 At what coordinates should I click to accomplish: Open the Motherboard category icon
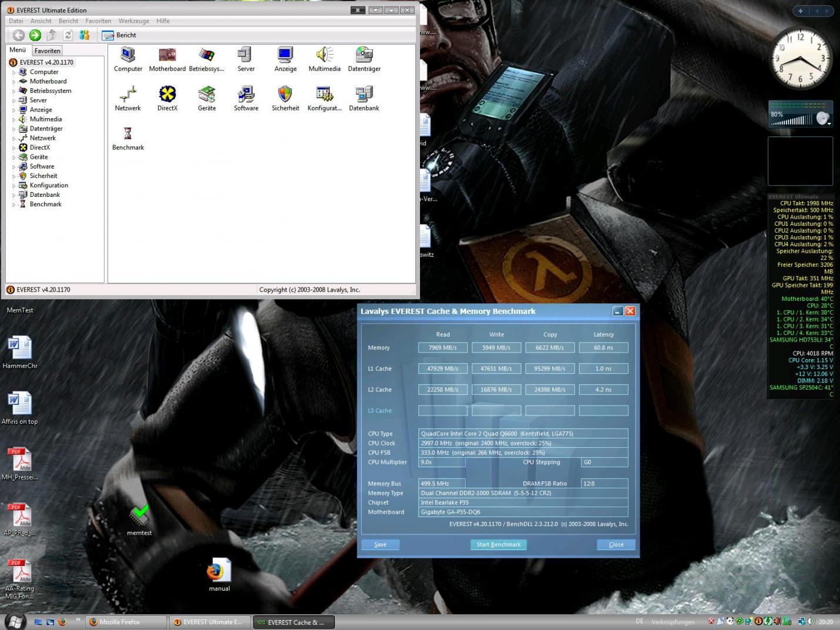[167, 59]
